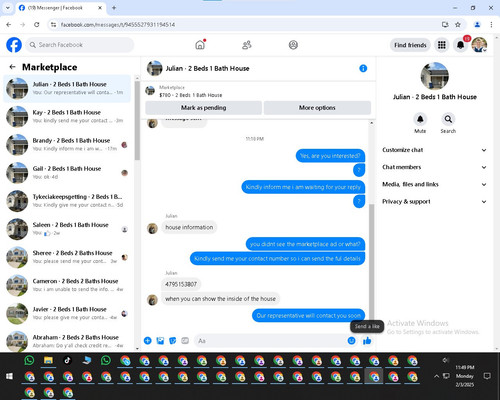
Task: Open Abraham - 2 Beds 2 Baths House chat
Action: coord(67,341)
